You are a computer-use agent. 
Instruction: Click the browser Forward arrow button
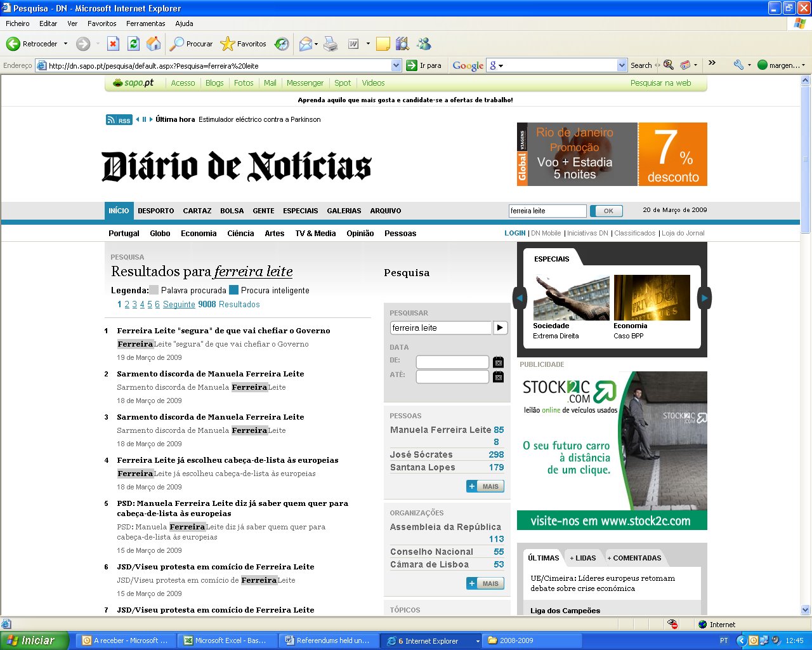pos(83,44)
